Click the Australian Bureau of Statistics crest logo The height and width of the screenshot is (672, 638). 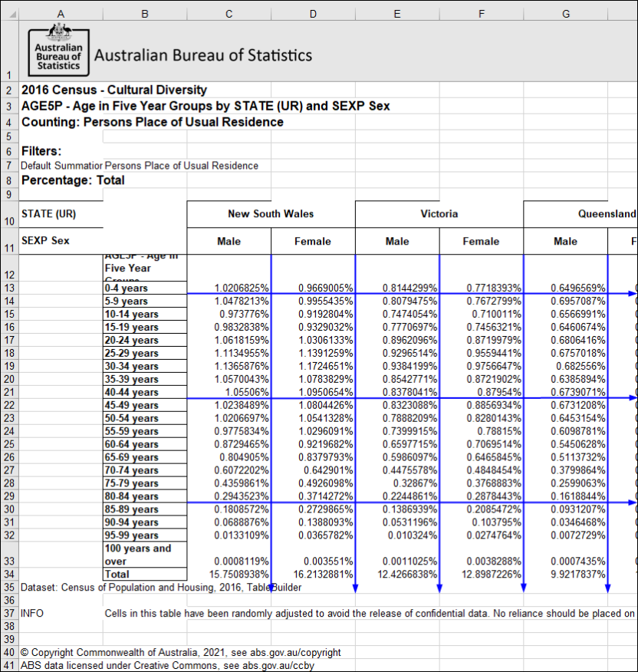[x=58, y=51]
